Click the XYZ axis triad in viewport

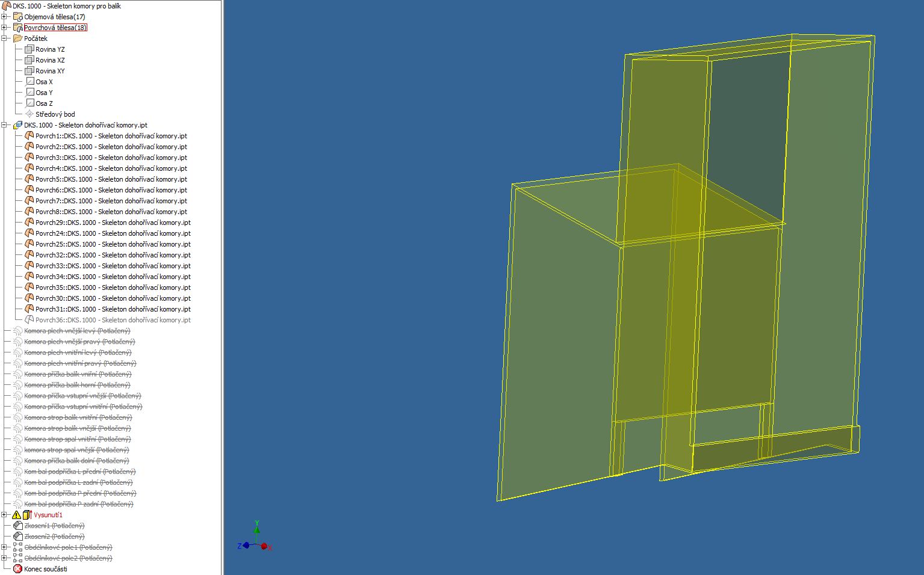click(256, 540)
